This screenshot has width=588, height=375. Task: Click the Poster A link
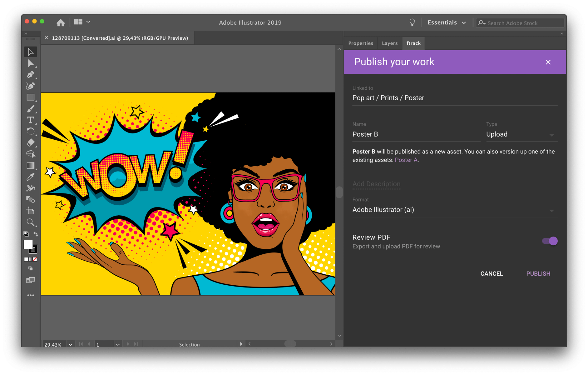coord(406,160)
